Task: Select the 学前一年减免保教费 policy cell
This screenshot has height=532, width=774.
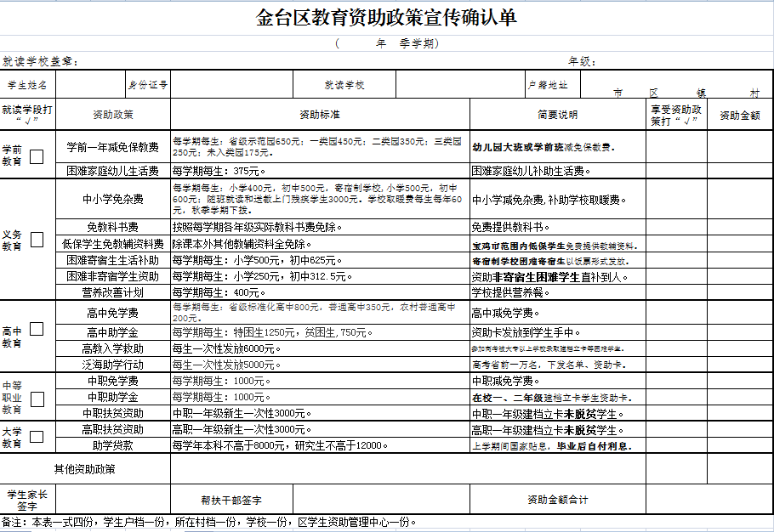Action: pyautogui.click(x=113, y=147)
